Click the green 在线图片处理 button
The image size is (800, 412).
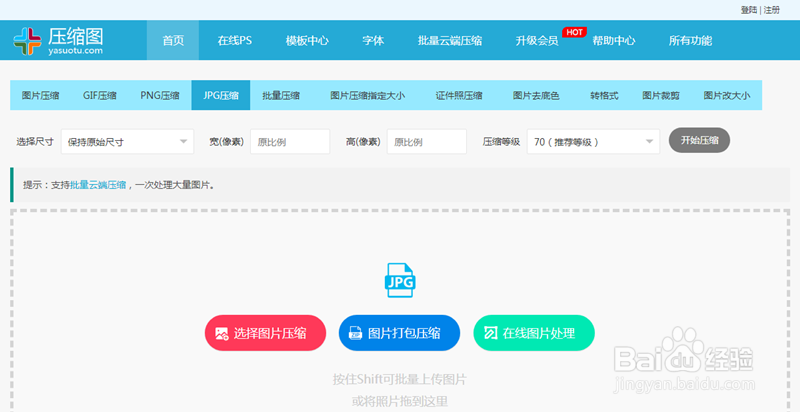(x=534, y=333)
